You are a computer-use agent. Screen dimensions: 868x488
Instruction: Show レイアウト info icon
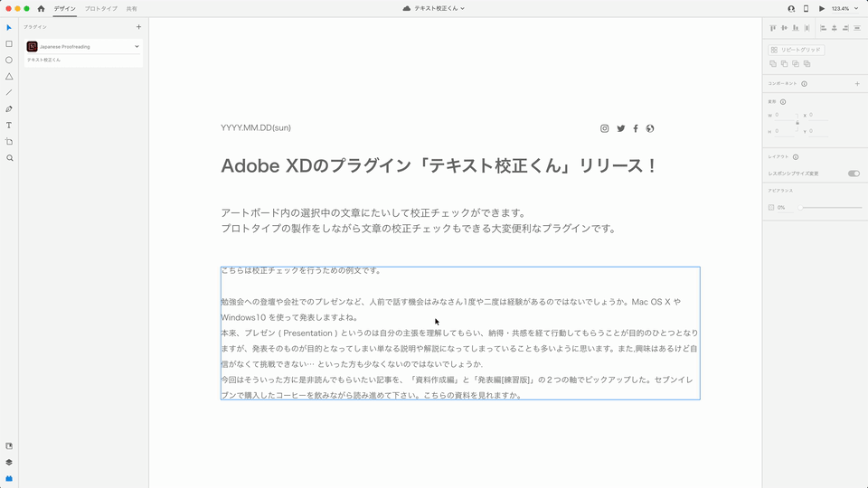point(796,157)
